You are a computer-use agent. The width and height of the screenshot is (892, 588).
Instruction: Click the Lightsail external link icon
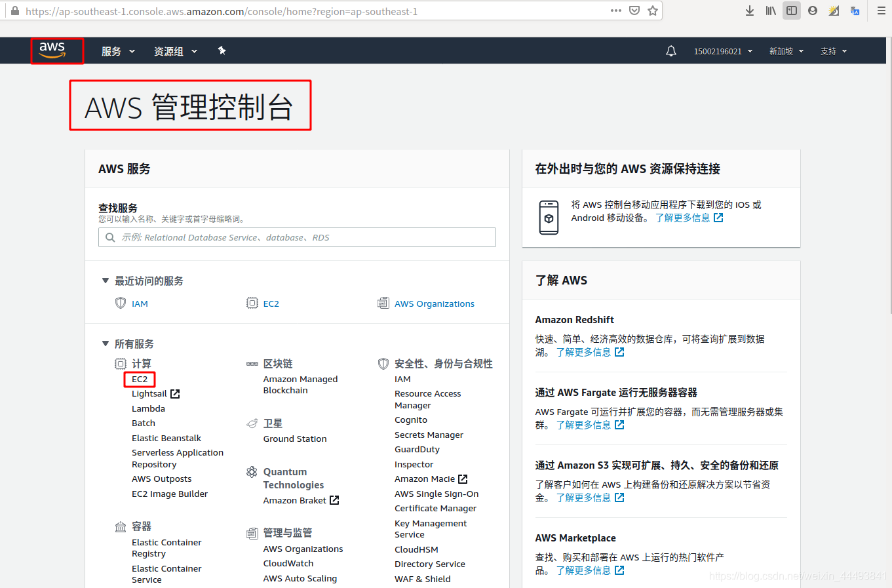175,394
